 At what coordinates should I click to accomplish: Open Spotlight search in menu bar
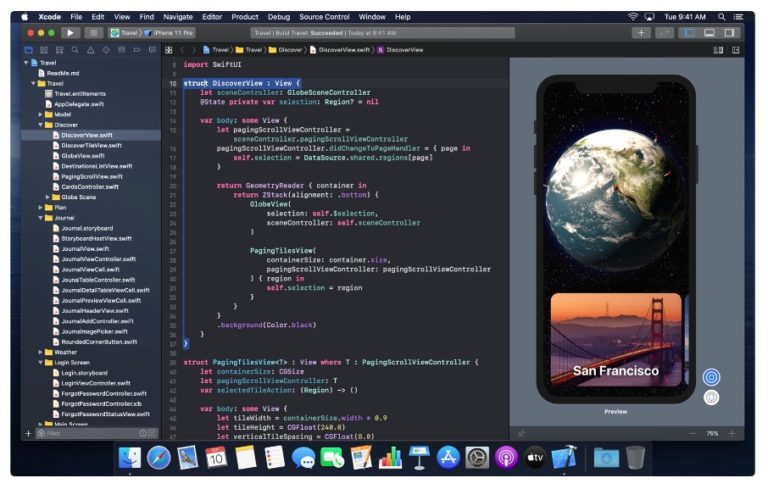click(x=721, y=17)
